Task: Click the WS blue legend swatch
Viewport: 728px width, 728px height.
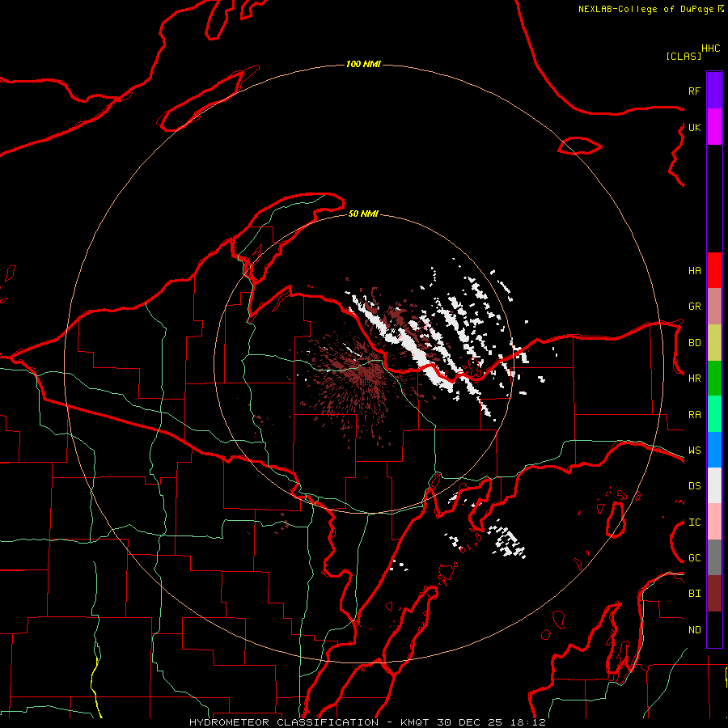Action: point(714,450)
